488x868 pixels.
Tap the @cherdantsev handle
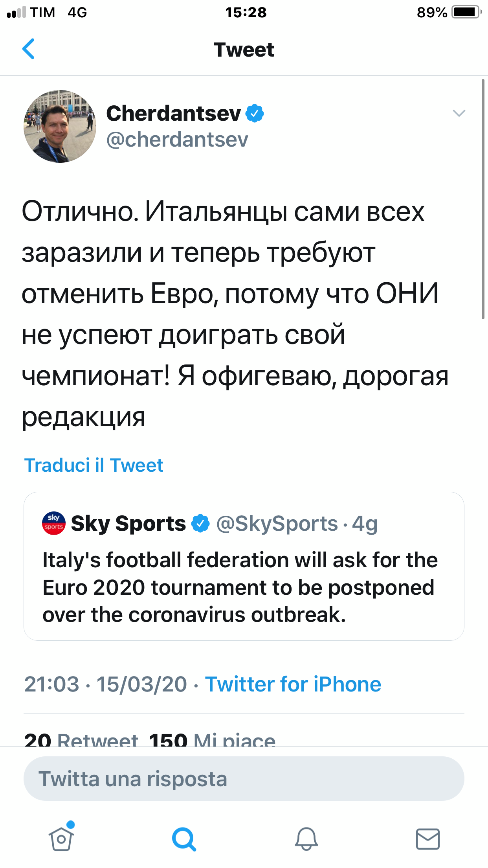click(177, 140)
